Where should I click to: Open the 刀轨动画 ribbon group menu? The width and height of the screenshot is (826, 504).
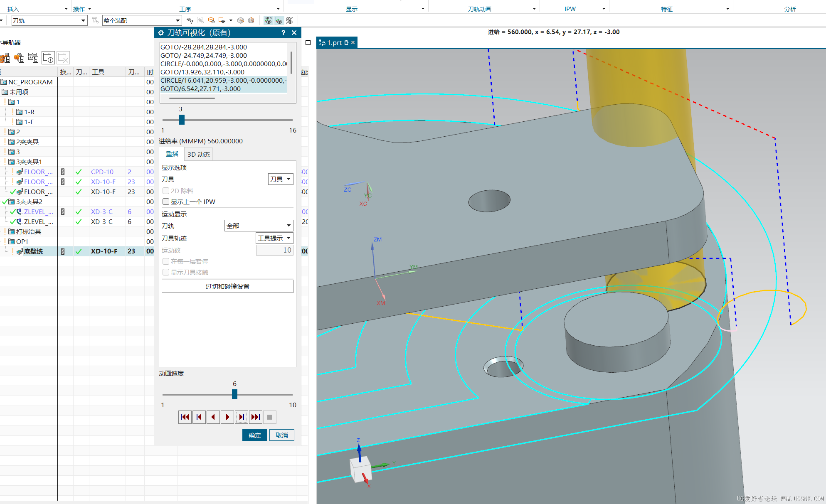(534, 9)
